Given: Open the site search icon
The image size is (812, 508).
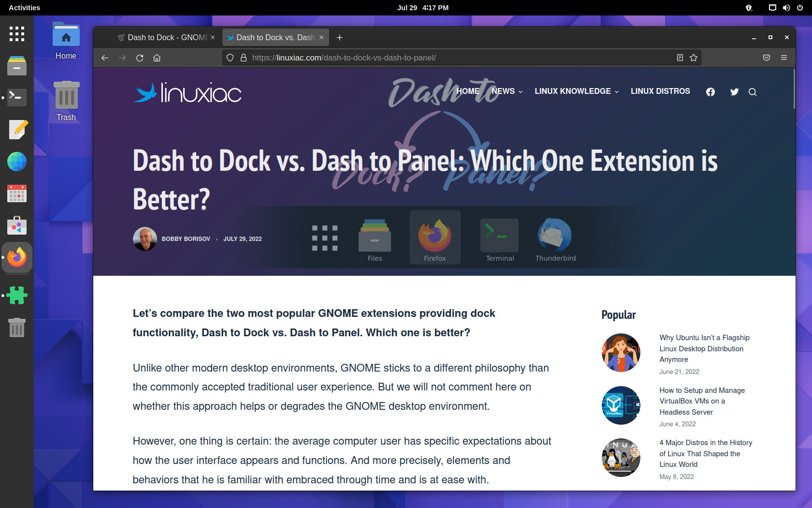Looking at the screenshot, I should tap(753, 92).
